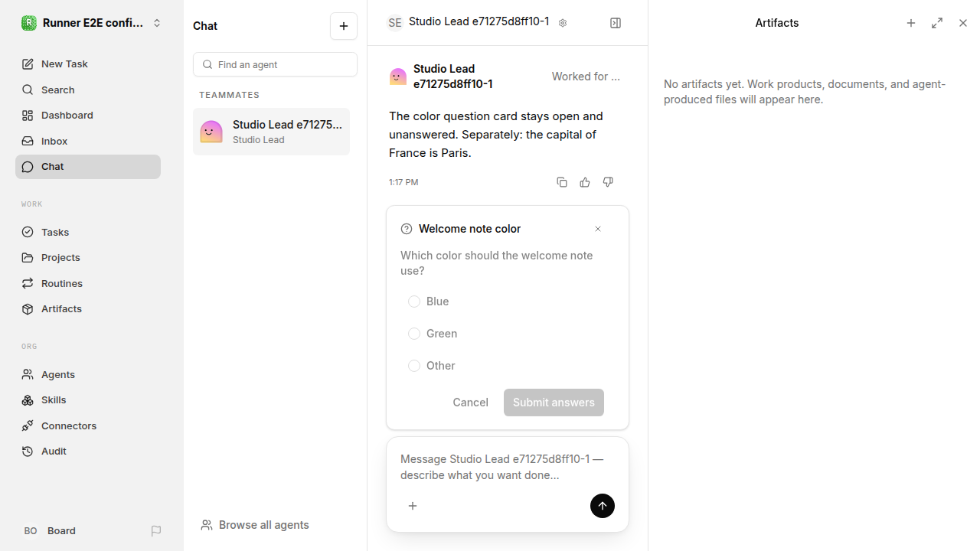
Task: Toggle the side panel icon in chat header
Action: [x=616, y=23]
